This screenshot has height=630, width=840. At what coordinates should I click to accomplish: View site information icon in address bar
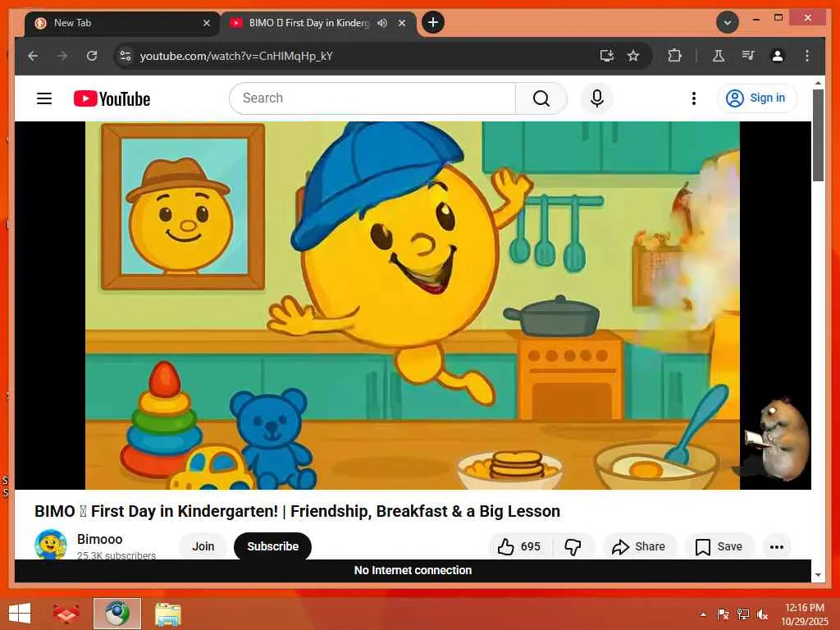[x=126, y=56]
